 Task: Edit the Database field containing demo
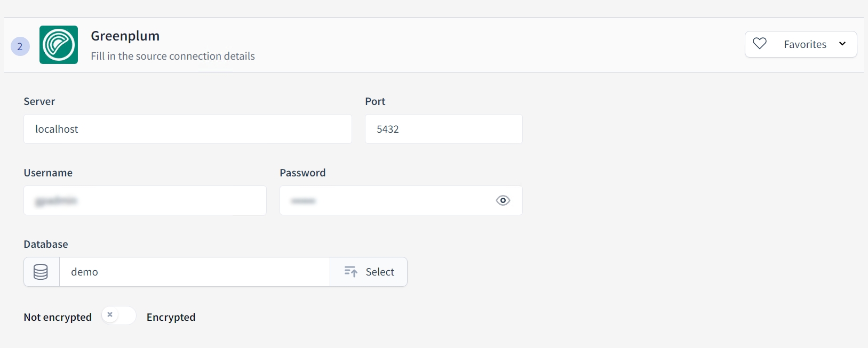point(194,272)
